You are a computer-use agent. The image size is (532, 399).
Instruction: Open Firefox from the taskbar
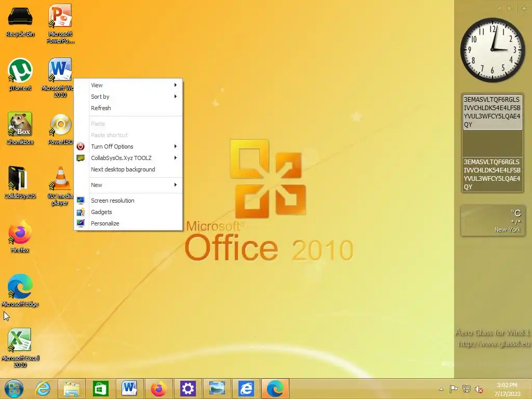point(158,389)
